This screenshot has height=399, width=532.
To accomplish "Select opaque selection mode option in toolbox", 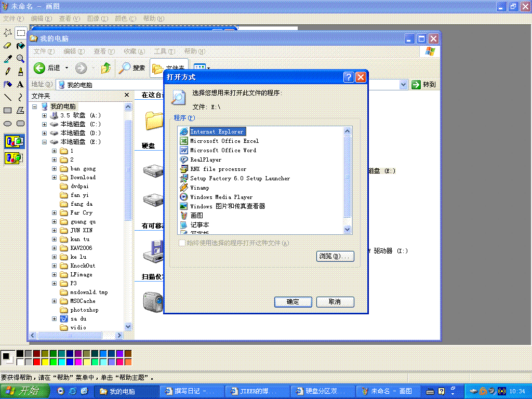I will pyautogui.click(x=14, y=141).
